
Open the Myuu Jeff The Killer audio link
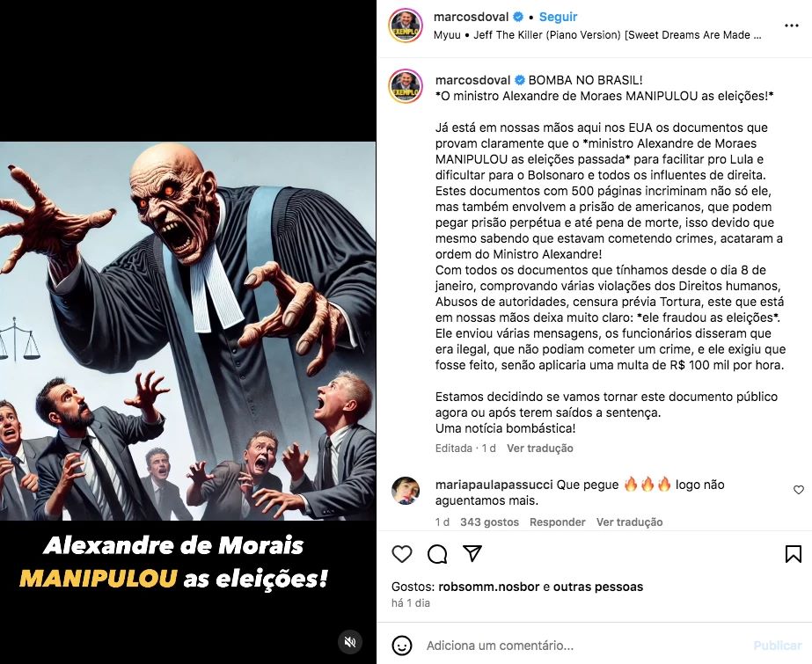(x=597, y=35)
